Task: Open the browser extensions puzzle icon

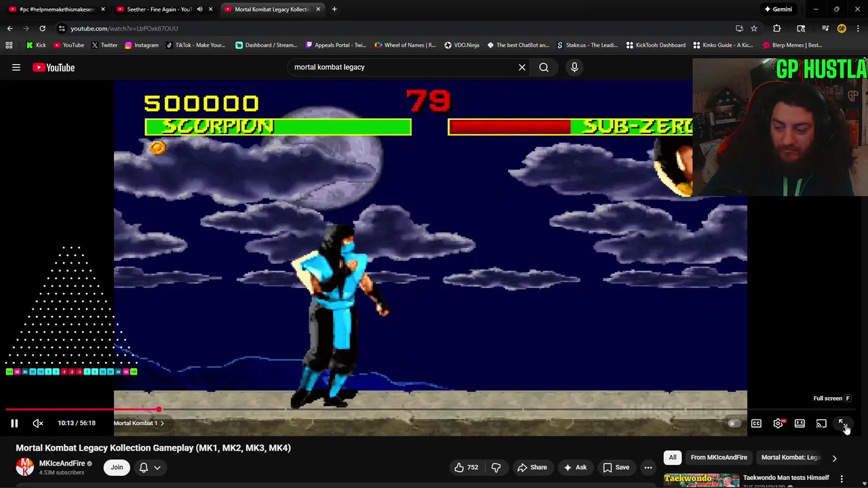Action: click(776, 28)
